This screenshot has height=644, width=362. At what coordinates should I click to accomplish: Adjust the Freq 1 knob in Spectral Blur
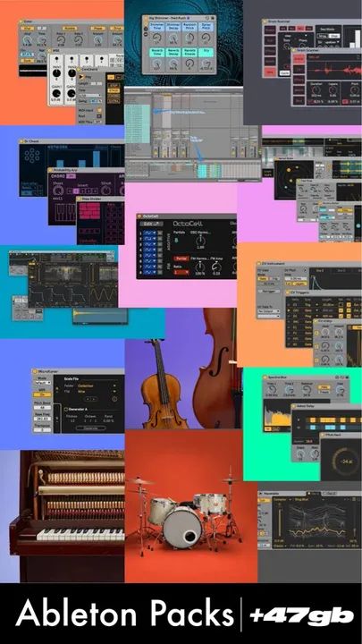pos(272,388)
